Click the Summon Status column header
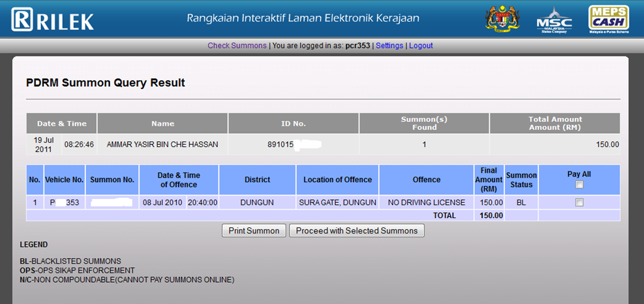644x304 pixels. pos(521,180)
